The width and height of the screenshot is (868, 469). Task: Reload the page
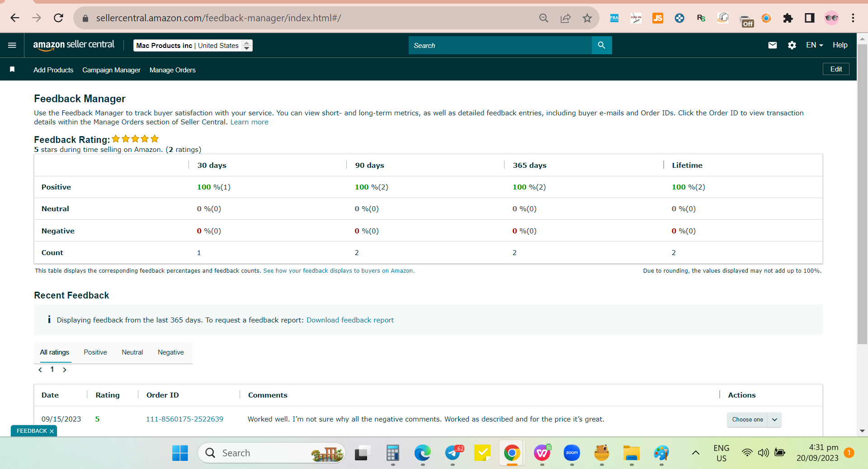click(58, 18)
